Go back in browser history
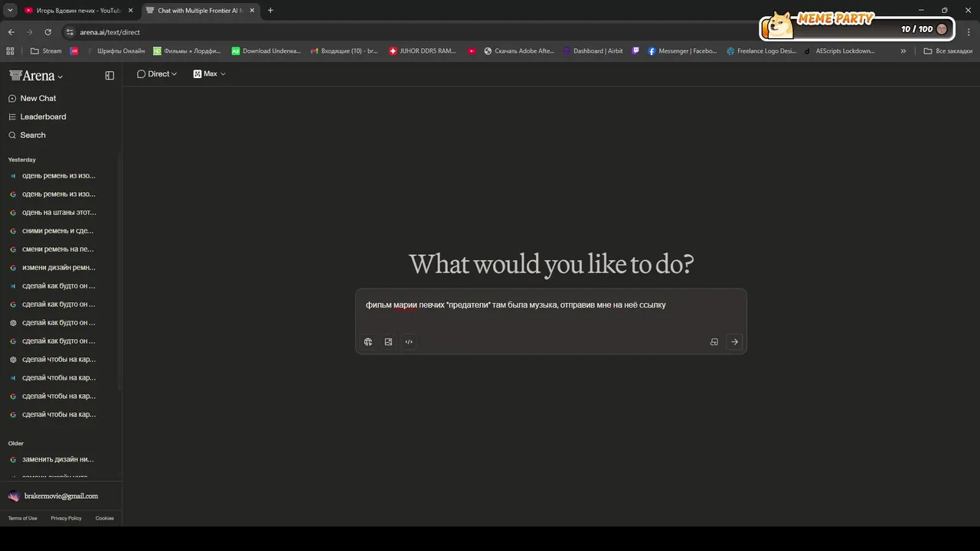This screenshot has width=980, height=551. click(x=11, y=32)
